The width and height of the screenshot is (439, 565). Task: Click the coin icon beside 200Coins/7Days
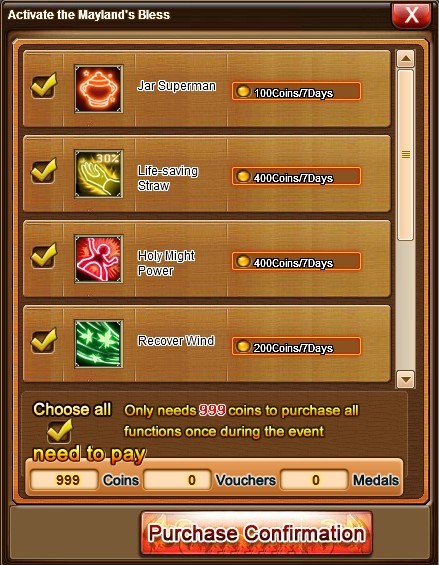point(243,346)
